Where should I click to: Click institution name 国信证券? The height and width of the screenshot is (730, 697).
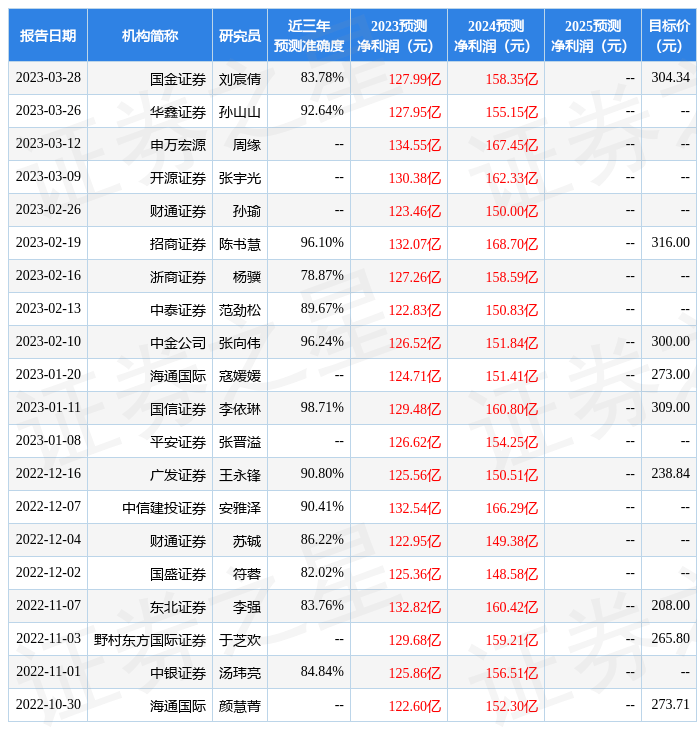pyautogui.click(x=178, y=410)
